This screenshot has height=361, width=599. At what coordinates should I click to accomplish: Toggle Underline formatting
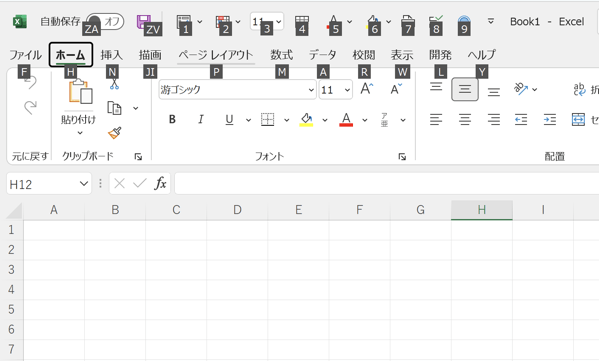point(229,120)
